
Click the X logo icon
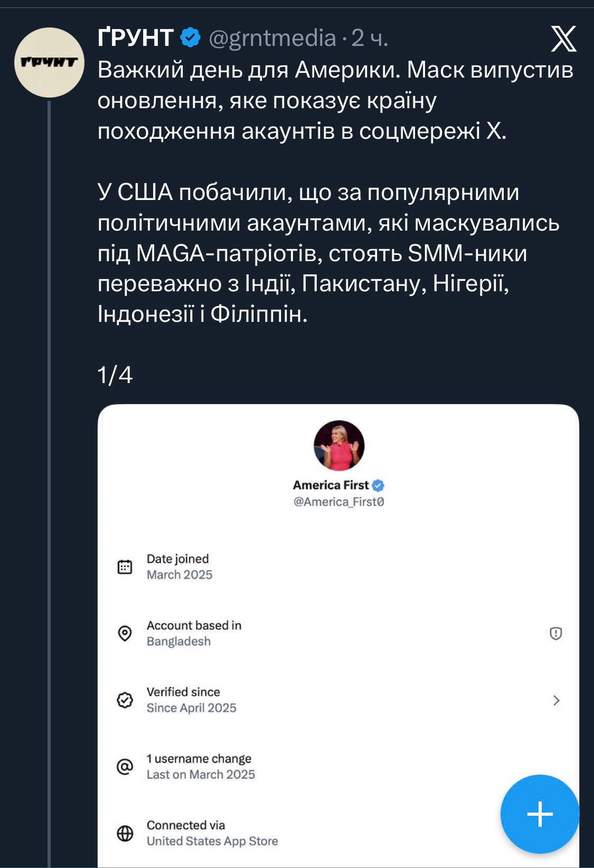click(x=563, y=40)
